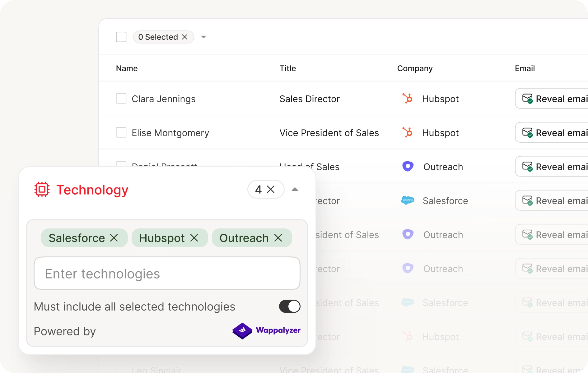Open the selection dropdown arrow
Screen dimensions: 588x373
[x=203, y=37]
